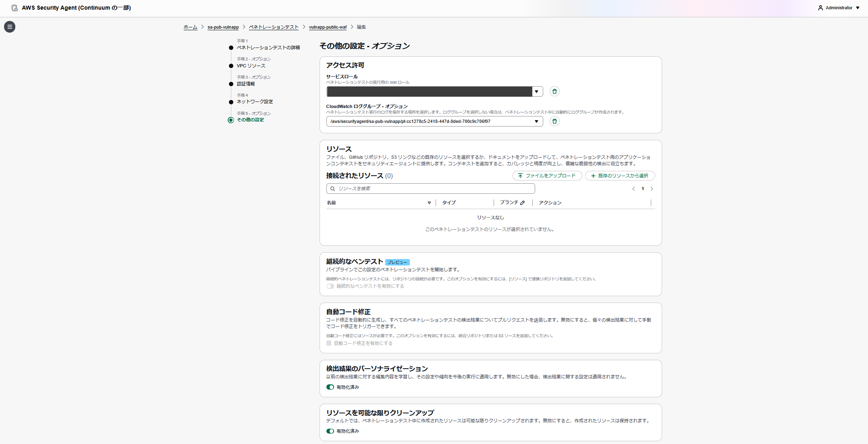This screenshot has width=868, height=444.
Task: Click the リソースなし empty-state text
Action: click(490, 218)
